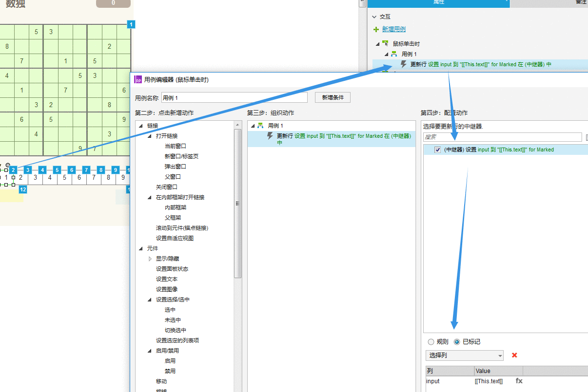Select 更新行 action row in properties panel
The height and width of the screenshot is (392, 588).
(x=480, y=64)
